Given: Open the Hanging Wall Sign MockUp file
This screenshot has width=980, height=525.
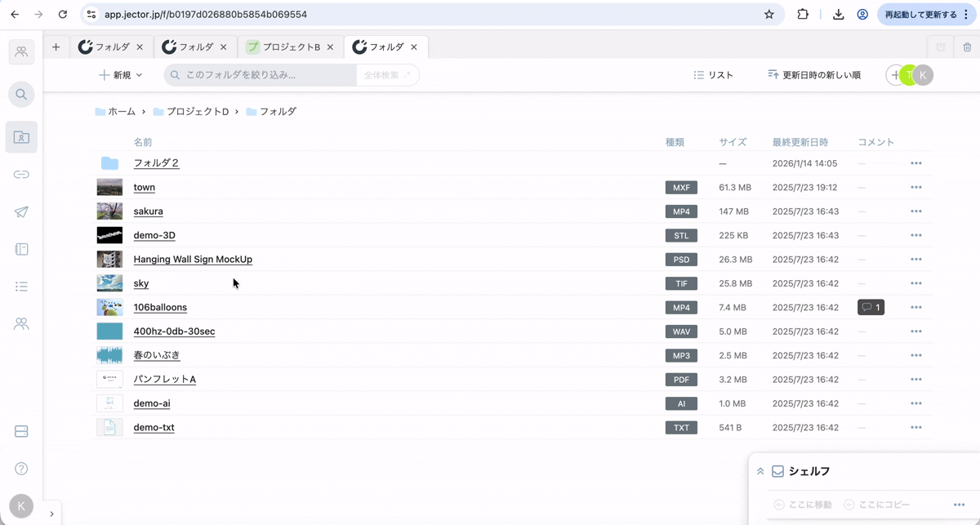Looking at the screenshot, I should tap(193, 260).
